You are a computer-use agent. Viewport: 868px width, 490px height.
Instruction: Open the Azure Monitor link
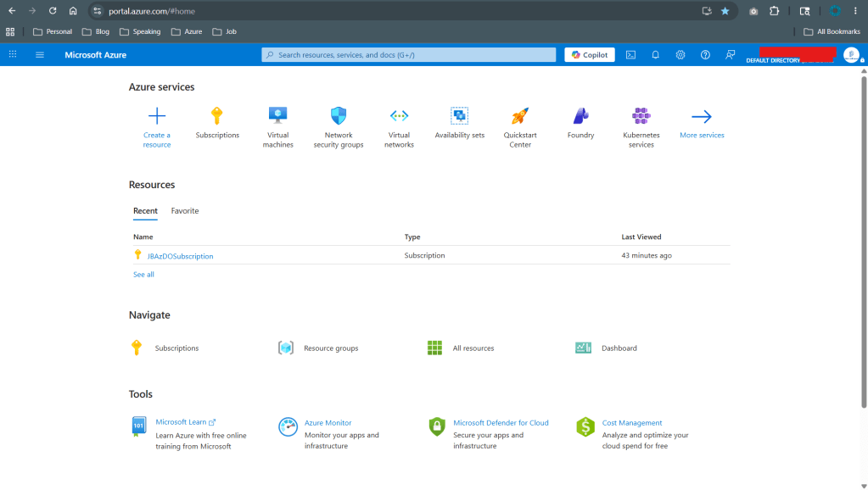tap(328, 422)
